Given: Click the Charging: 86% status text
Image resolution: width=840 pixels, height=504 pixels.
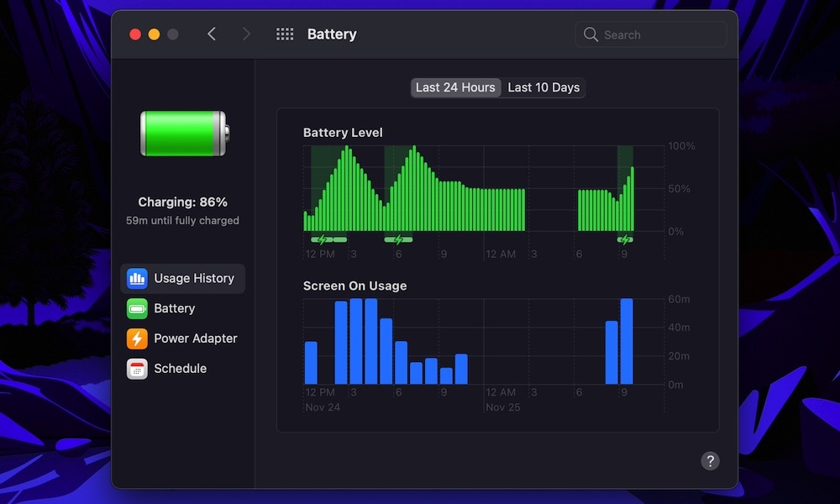Looking at the screenshot, I should tap(182, 202).
